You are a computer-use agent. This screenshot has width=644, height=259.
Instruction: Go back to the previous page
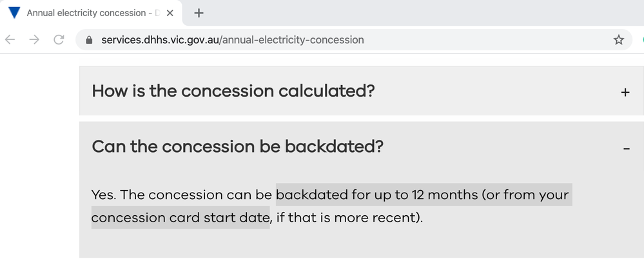click(x=10, y=40)
